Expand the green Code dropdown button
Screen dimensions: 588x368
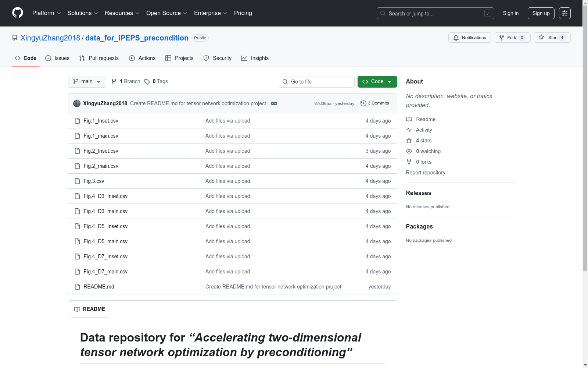377,82
